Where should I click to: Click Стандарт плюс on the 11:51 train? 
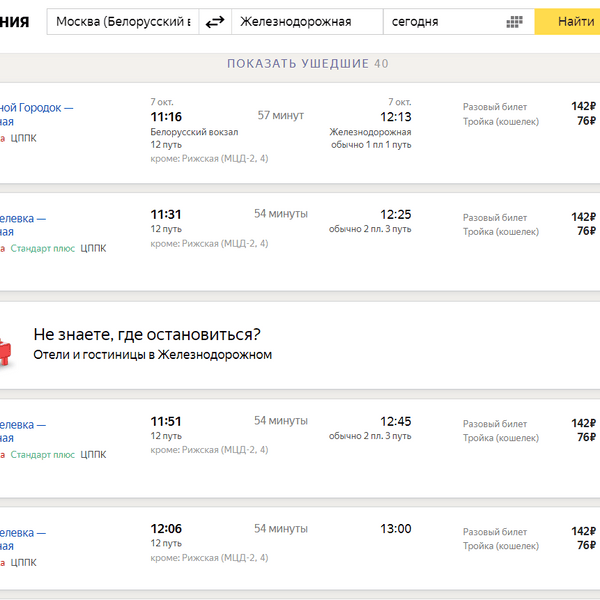[x=42, y=454]
